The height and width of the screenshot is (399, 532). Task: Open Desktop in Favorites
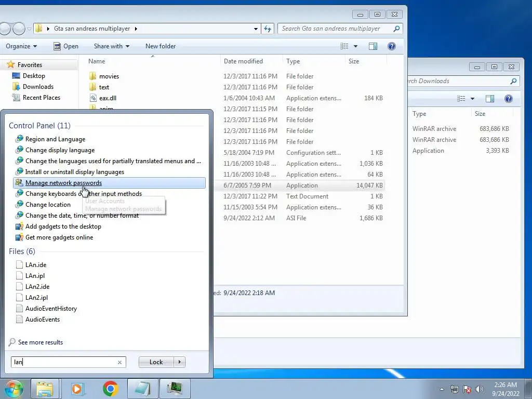[x=34, y=76]
